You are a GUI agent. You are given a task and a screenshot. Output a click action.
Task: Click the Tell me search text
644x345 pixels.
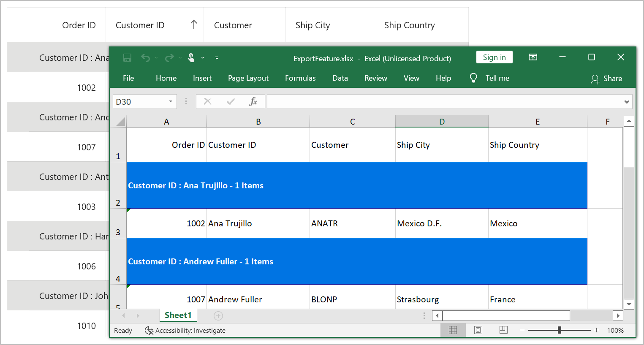tap(497, 78)
